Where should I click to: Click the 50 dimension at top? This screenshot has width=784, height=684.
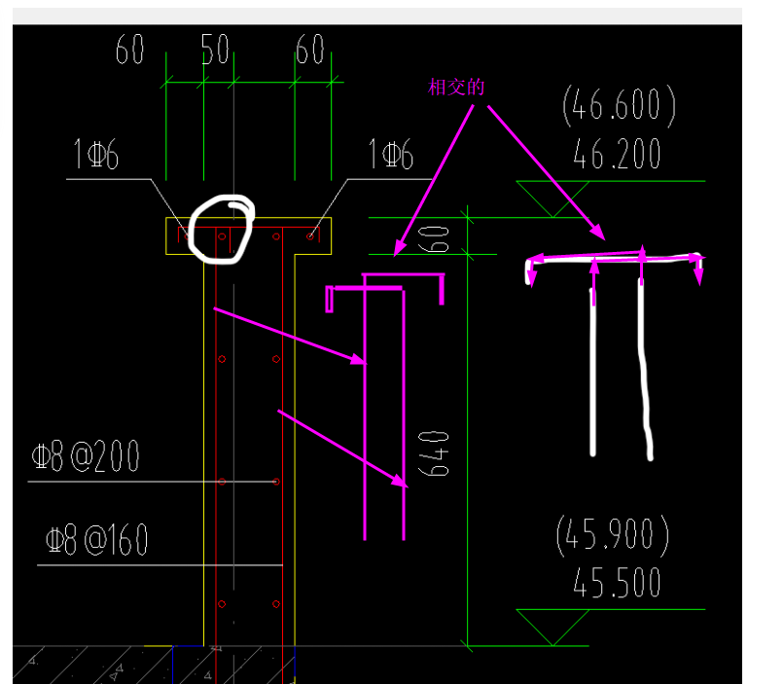coord(216,50)
